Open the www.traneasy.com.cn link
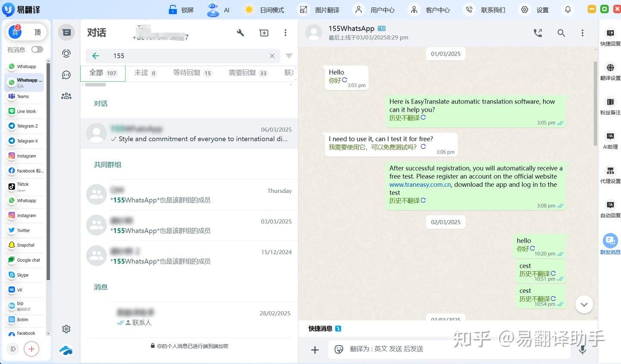The height and width of the screenshot is (364, 621). point(420,184)
